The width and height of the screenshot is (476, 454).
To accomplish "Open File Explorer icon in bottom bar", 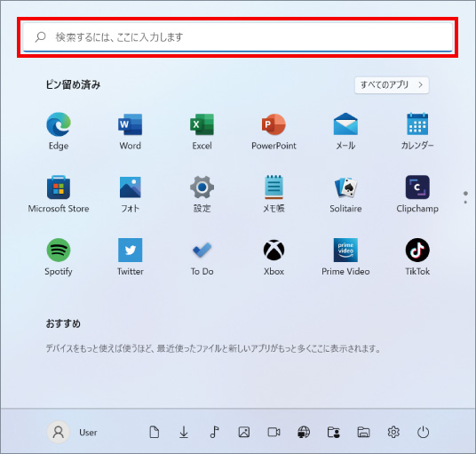I will (x=363, y=432).
